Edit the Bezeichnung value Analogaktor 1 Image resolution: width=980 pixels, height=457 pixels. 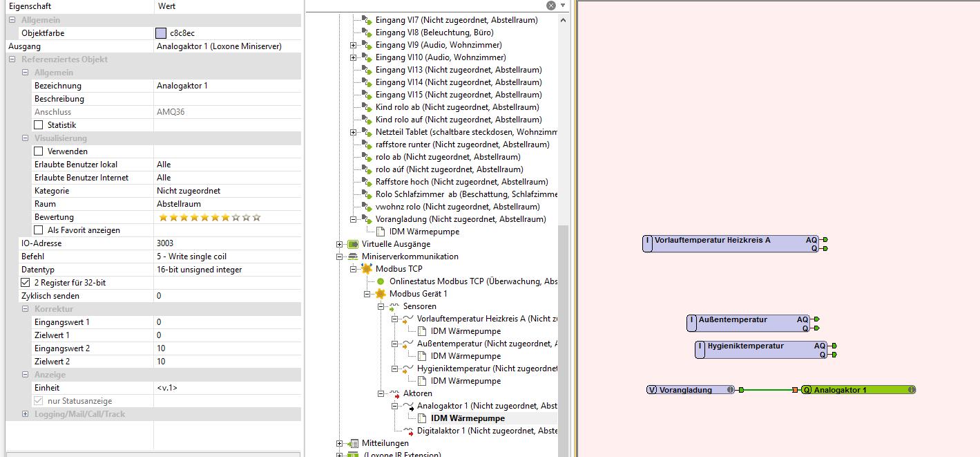[x=227, y=86]
